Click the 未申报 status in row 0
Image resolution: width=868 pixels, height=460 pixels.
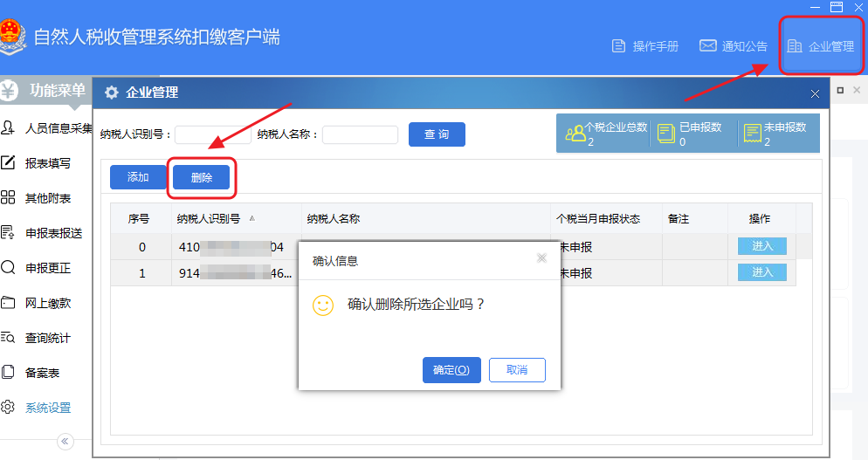click(576, 247)
